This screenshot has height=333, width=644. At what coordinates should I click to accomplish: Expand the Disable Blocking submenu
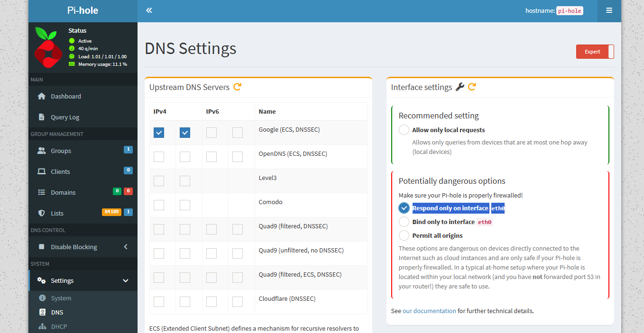point(126,247)
